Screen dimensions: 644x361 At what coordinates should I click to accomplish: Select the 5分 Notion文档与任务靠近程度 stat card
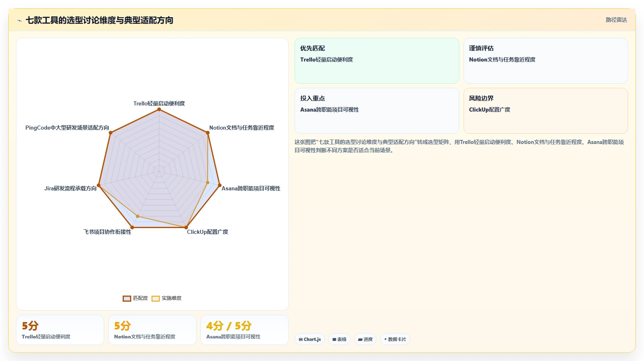point(152,330)
